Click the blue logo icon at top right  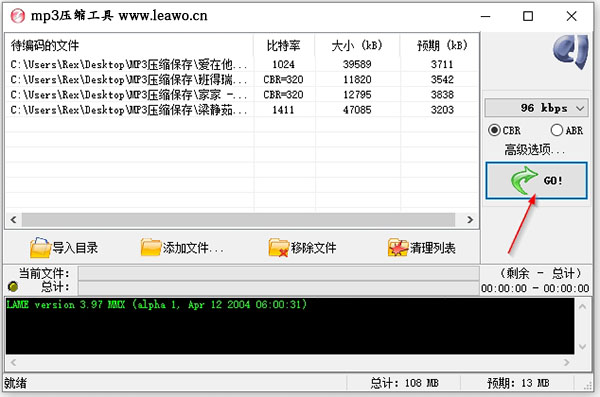tap(570, 51)
